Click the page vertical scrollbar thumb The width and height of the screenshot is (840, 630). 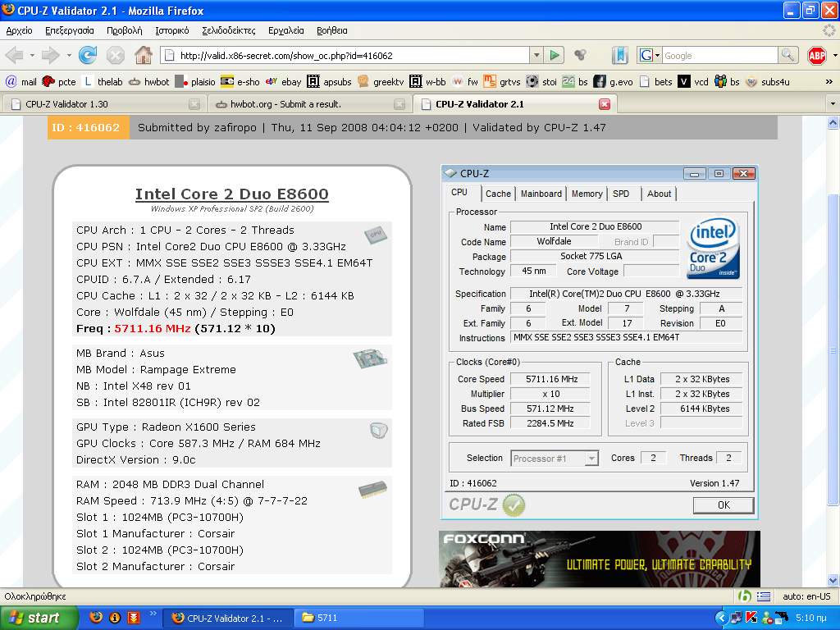pyautogui.click(x=833, y=348)
